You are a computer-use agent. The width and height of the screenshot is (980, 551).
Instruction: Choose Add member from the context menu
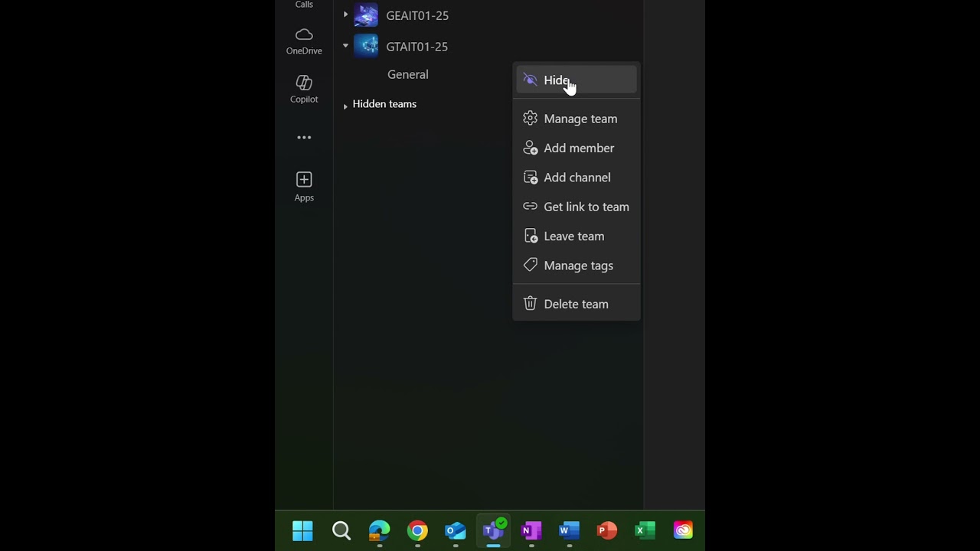577,148
